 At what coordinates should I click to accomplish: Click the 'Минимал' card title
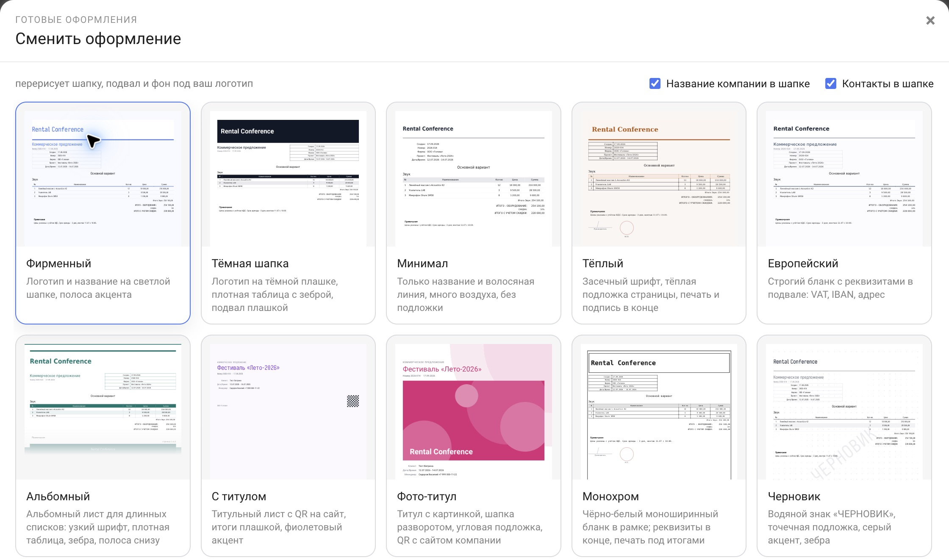[422, 263]
